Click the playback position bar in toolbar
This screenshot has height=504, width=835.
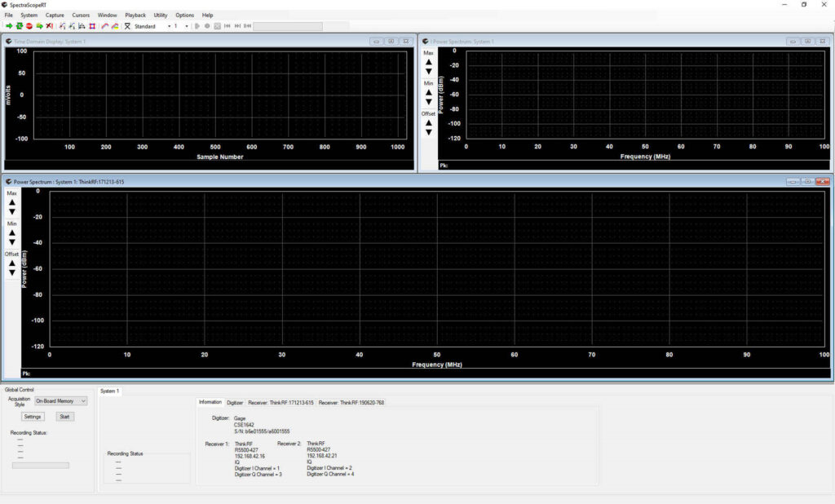(288, 26)
